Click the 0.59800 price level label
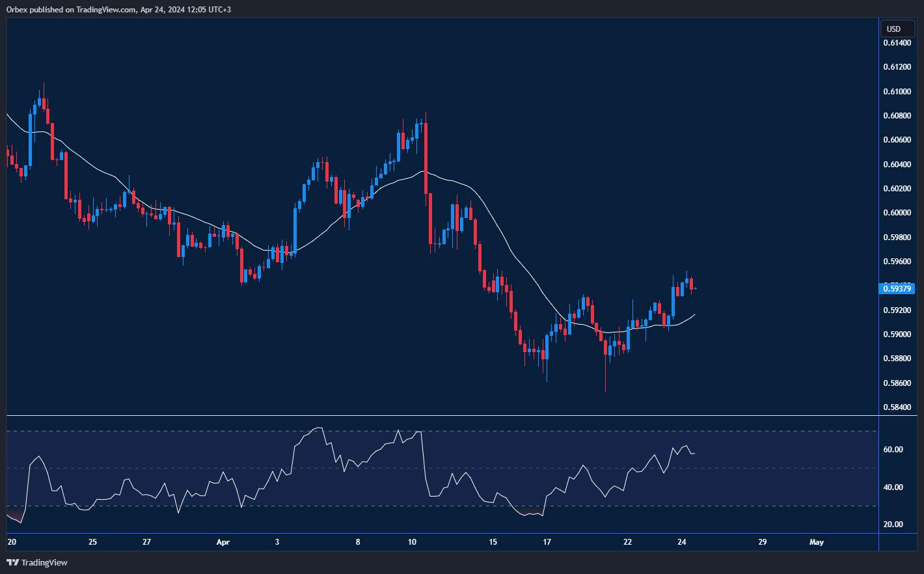The image size is (924, 574). (x=897, y=238)
